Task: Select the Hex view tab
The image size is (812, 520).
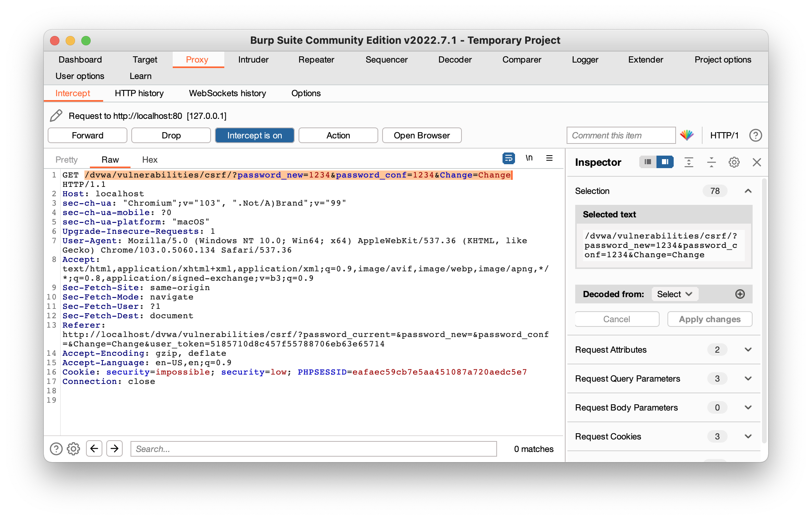Action: click(150, 160)
